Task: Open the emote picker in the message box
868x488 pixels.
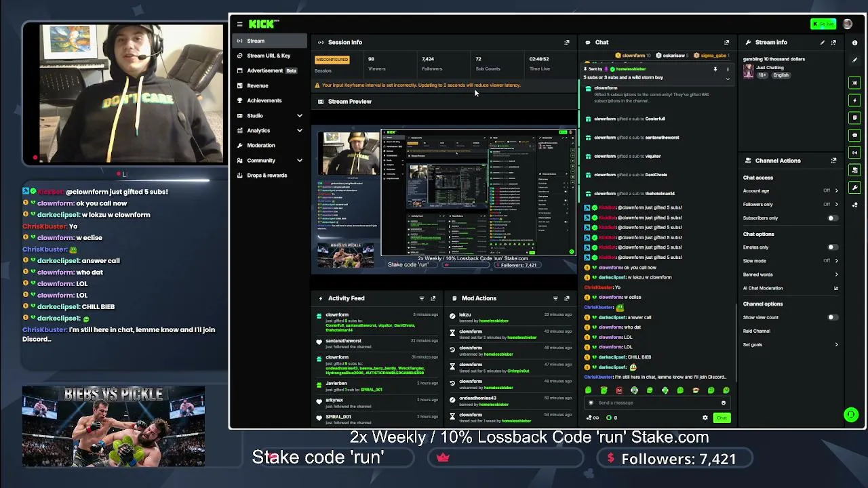Action: pyautogui.click(x=724, y=403)
